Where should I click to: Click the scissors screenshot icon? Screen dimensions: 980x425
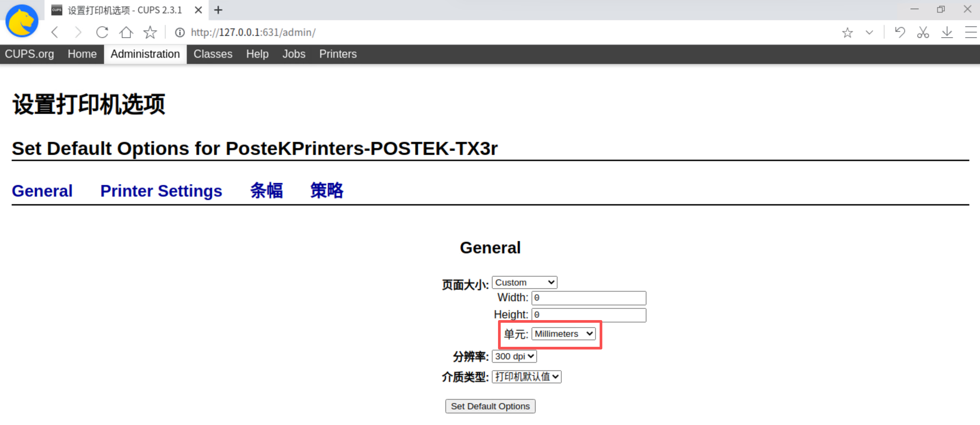[x=923, y=32]
